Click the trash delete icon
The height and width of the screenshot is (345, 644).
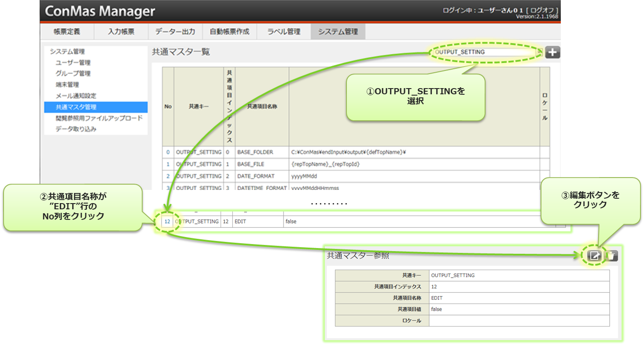click(611, 256)
